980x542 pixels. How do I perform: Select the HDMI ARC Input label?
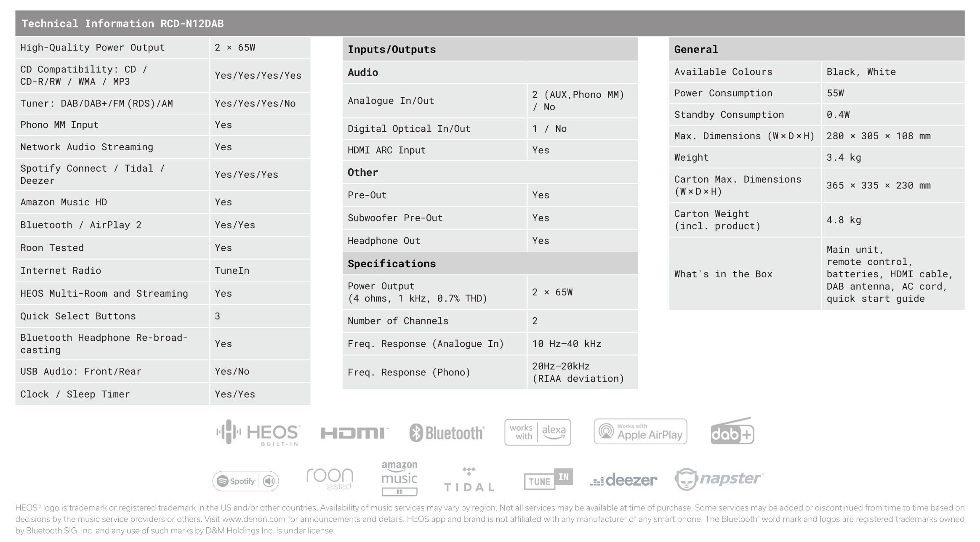pyautogui.click(x=386, y=150)
